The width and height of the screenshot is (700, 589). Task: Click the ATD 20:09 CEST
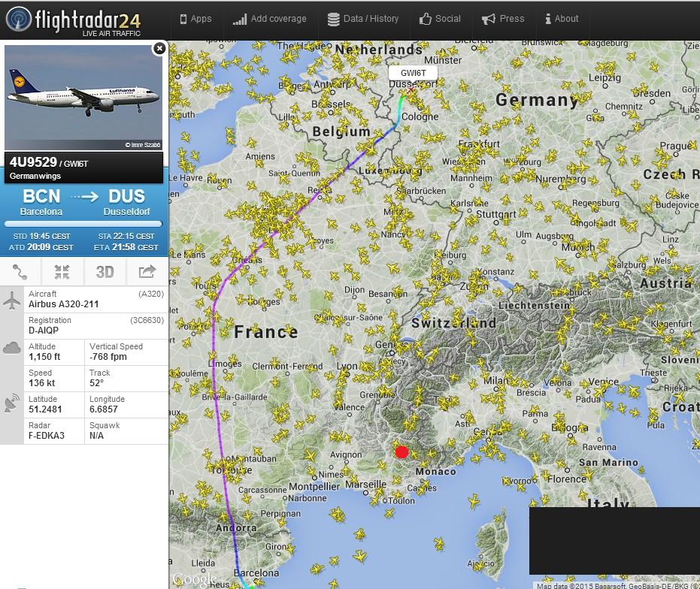tap(41, 247)
